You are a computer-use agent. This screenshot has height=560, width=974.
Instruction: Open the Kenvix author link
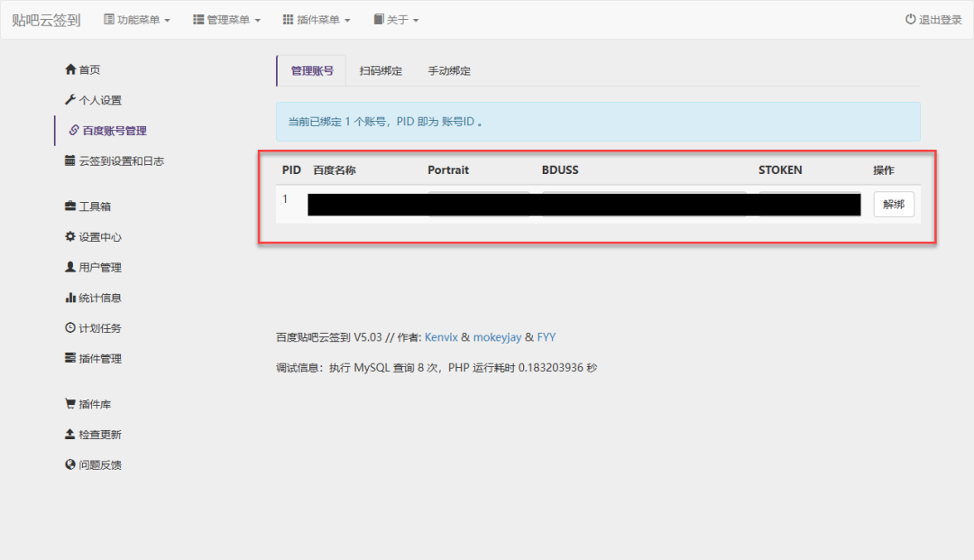tap(441, 337)
